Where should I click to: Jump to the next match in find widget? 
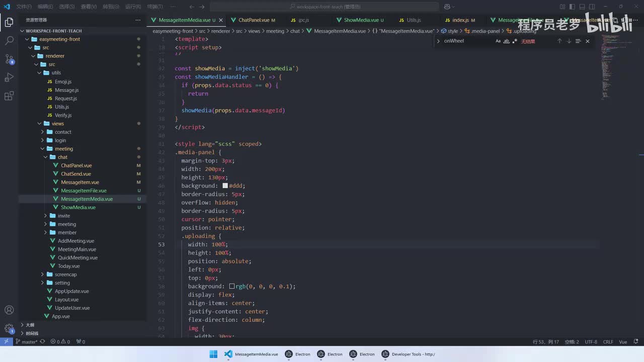click(x=569, y=41)
